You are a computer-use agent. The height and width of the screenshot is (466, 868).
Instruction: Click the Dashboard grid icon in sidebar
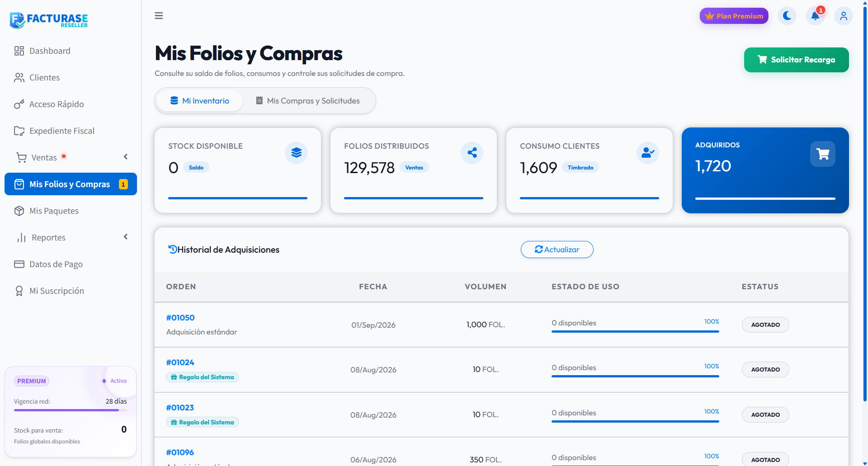coord(19,51)
